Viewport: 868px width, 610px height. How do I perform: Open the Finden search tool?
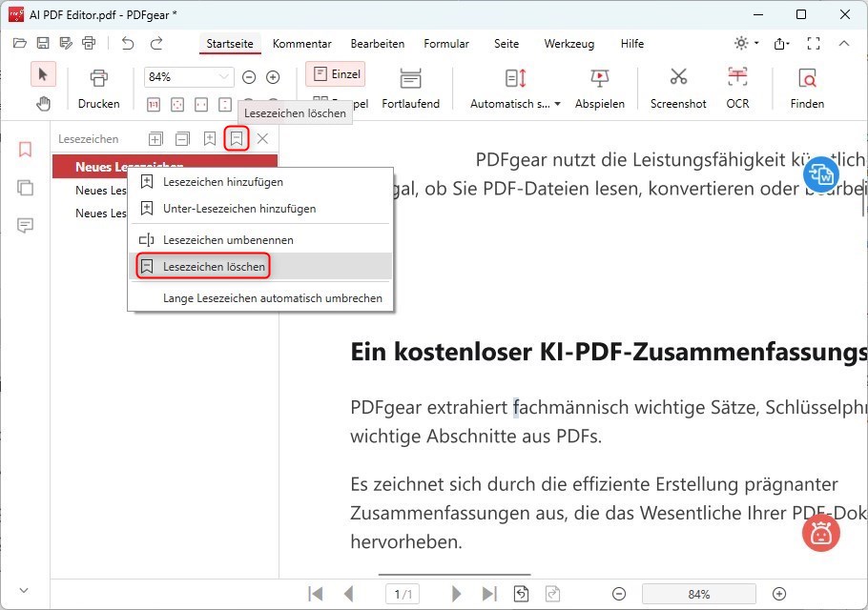(807, 89)
